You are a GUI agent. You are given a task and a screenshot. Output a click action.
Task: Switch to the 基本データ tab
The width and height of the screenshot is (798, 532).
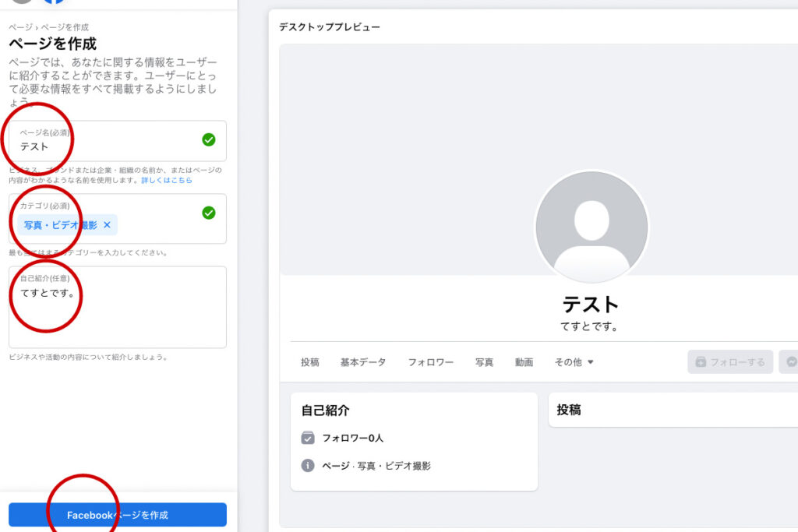pos(363,362)
